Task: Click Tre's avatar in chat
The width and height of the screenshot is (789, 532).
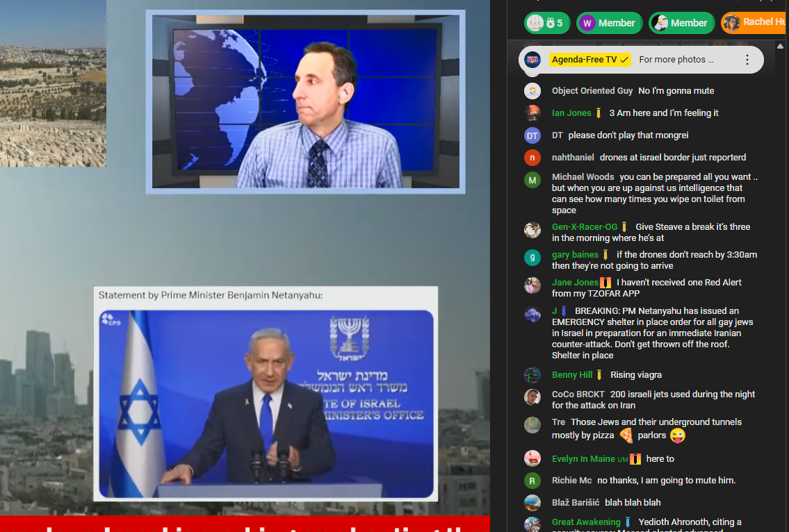Action: 532,425
